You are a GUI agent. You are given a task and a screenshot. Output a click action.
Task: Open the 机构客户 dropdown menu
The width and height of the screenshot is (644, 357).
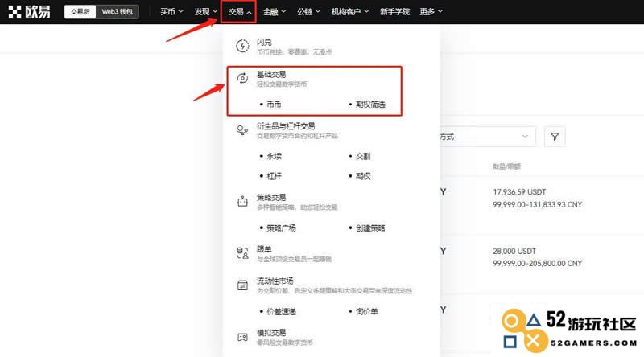click(x=350, y=12)
